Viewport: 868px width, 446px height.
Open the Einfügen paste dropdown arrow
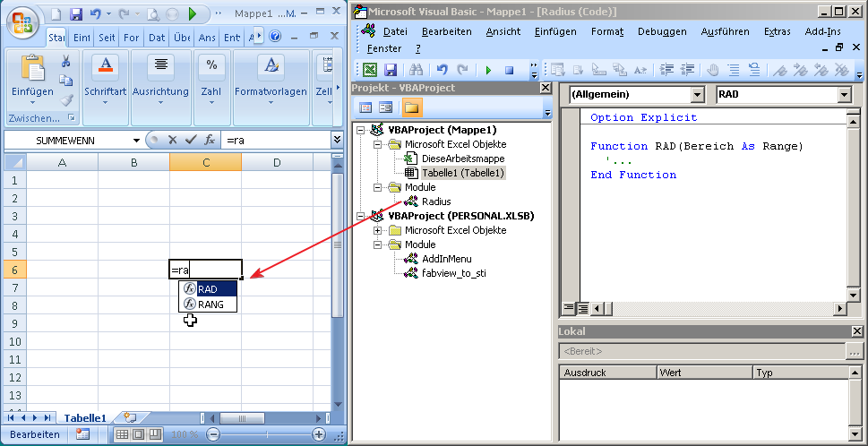(x=32, y=102)
